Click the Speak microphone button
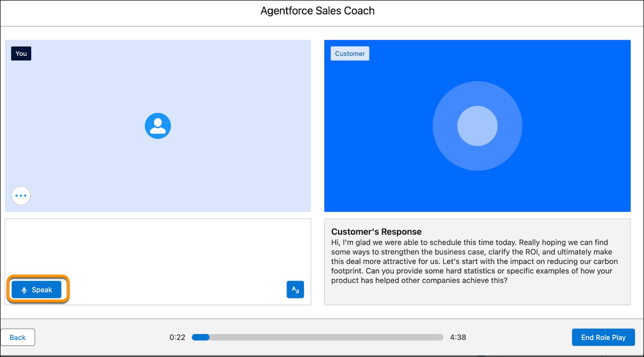Viewport: 644px width, 357px height. click(x=37, y=289)
